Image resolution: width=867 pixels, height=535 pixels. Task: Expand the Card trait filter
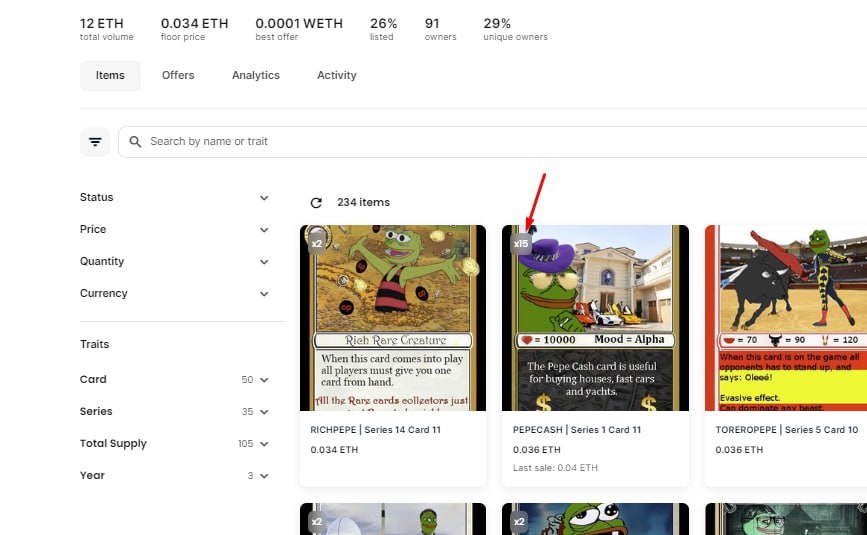coord(174,380)
